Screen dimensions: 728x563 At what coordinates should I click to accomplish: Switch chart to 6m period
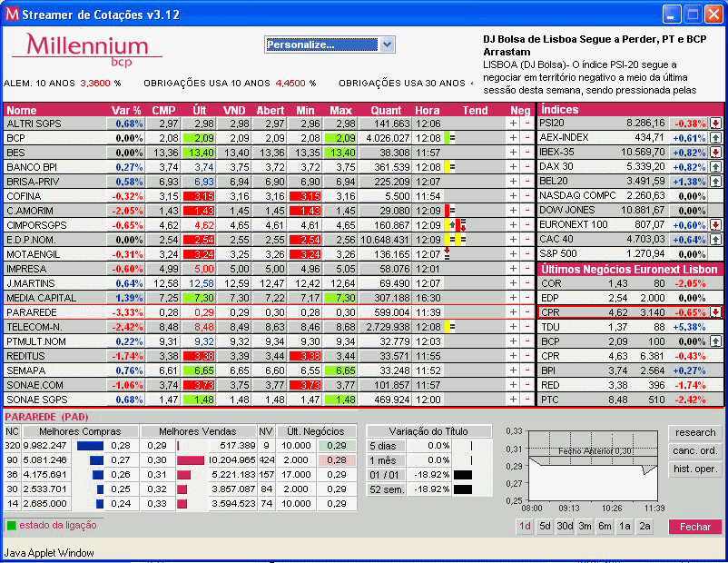coord(605,527)
